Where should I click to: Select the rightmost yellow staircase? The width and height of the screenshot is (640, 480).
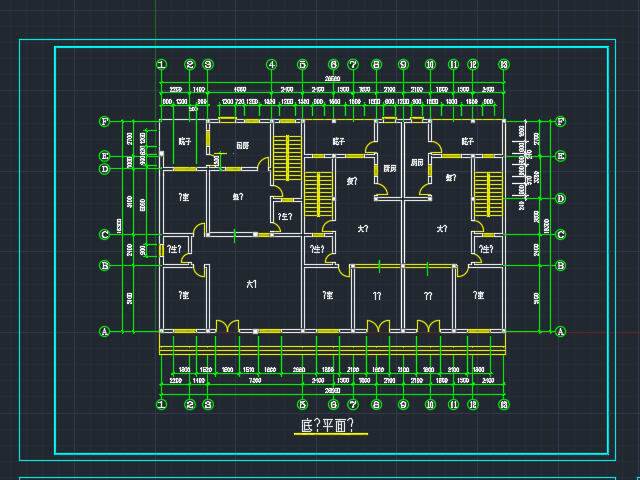[x=487, y=192]
